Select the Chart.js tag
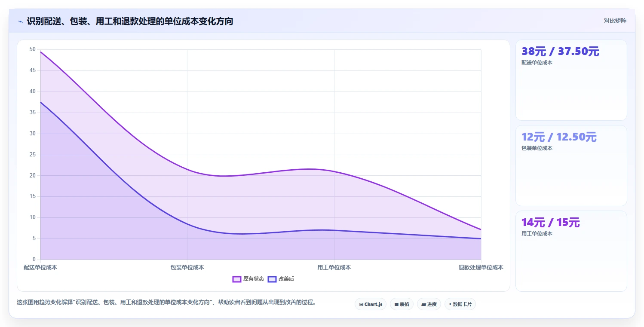Viewport: 644px width, 327px height. coord(371,304)
